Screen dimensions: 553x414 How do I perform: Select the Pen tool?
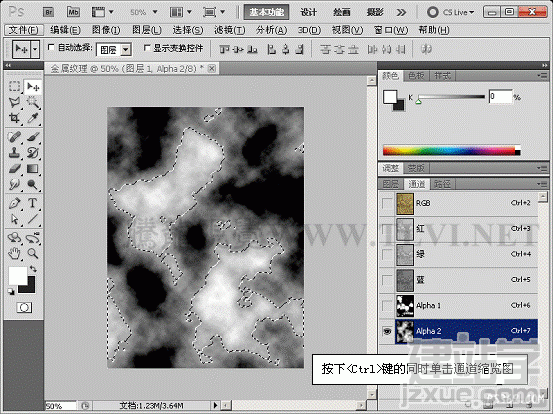coord(14,203)
